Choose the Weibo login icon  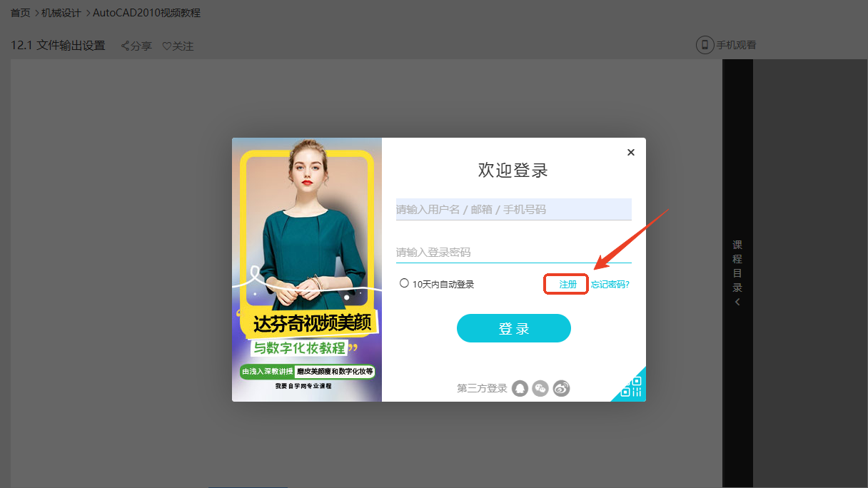point(562,388)
